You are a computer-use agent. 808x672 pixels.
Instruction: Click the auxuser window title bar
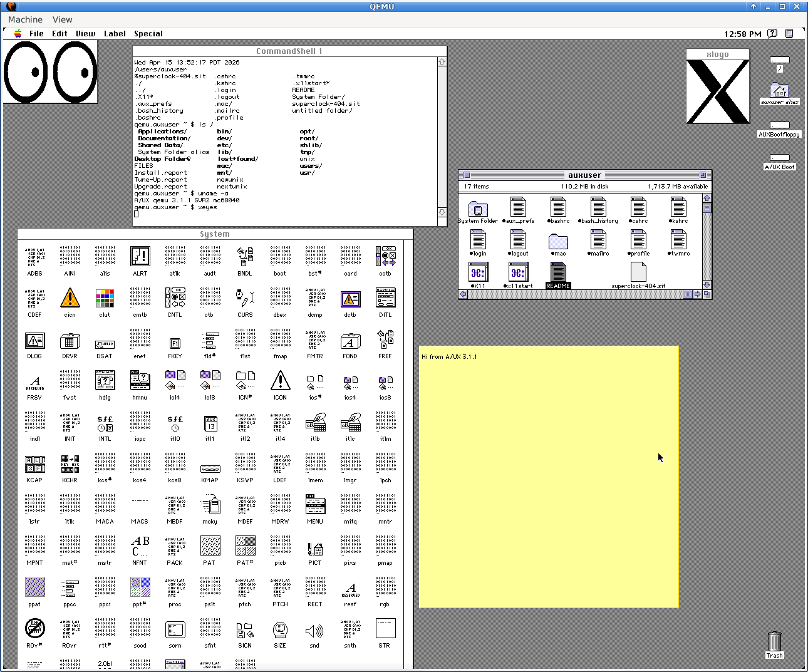pyautogui.click(x=585, y=175)
